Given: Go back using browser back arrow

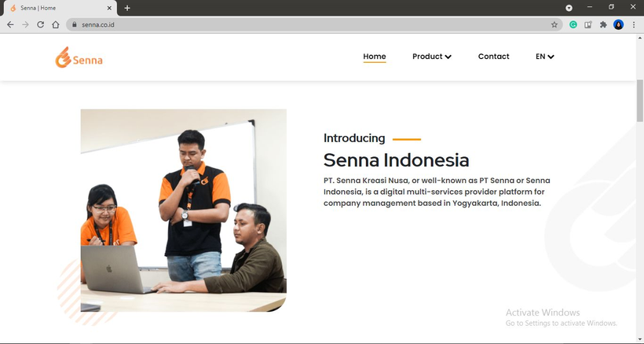Looking at the screenshot, I should (x=10, y=24).
